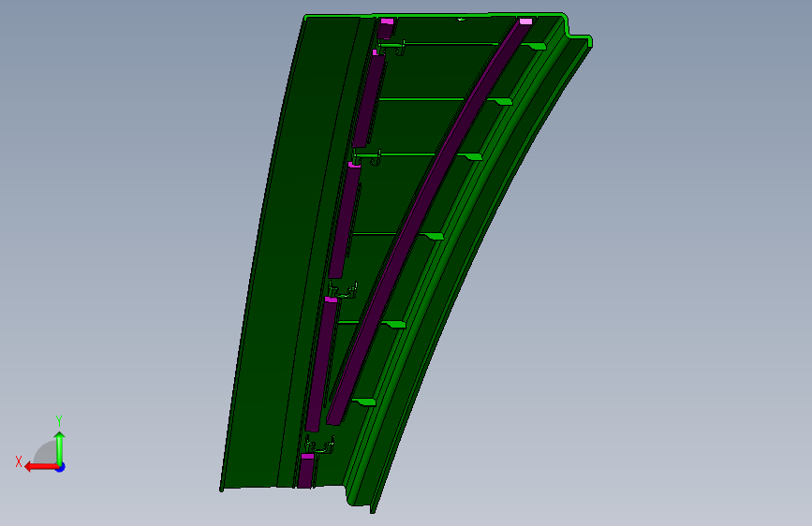Select the gray quarter-circle plane on the orientation triad
The image size is (812, 526).
(45, 453)
